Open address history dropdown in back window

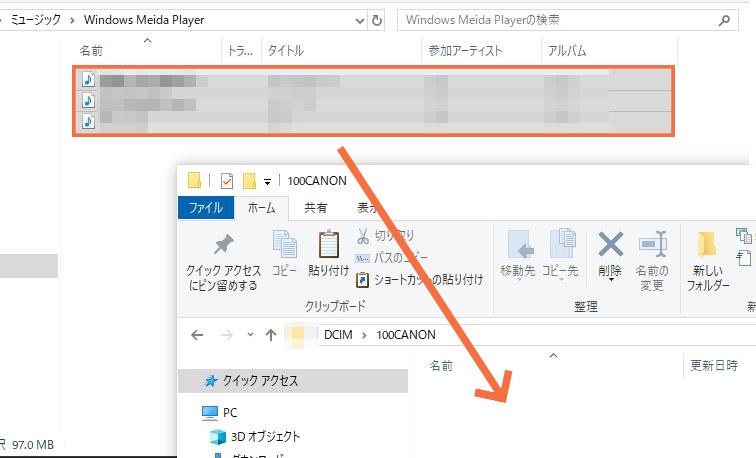click(x=360, y=21)
